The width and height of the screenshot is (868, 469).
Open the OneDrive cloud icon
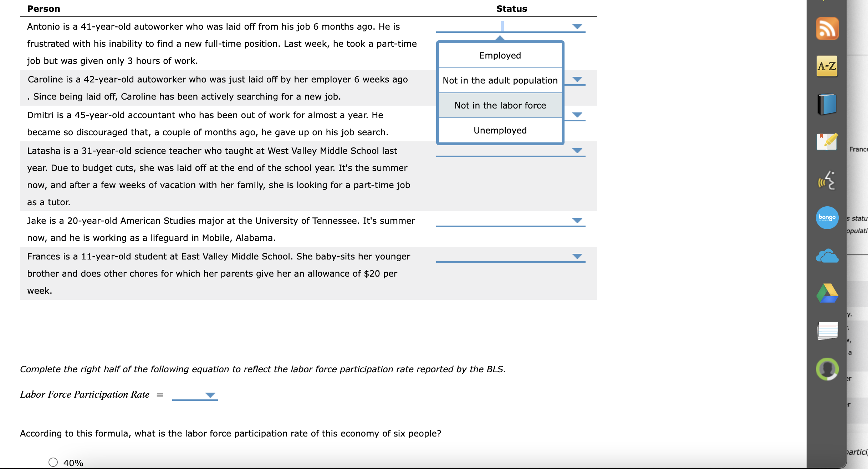(827, 255)
